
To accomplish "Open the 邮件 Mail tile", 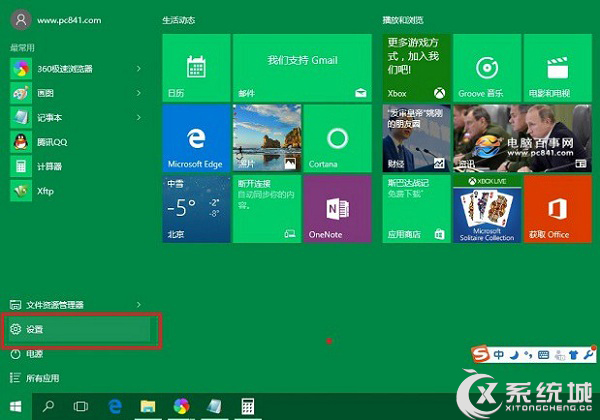I will tap(302, 68).
